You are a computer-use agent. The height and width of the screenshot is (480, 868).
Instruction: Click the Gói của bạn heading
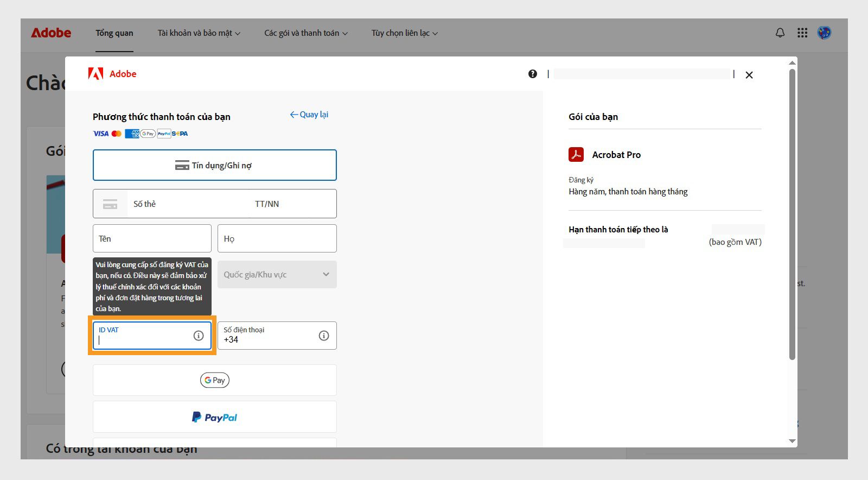[593, 117]
